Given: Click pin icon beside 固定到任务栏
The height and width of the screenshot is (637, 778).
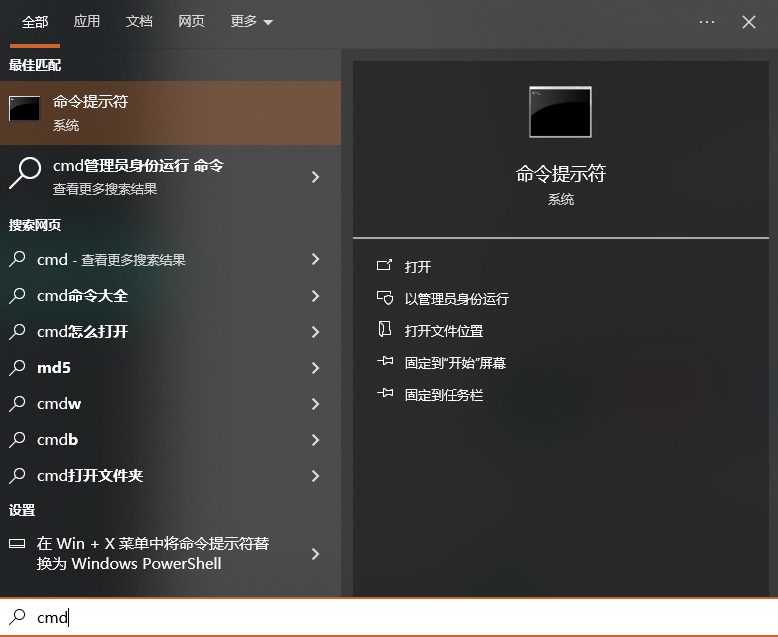Looking at the screenshot, I should (x=385, y=393).
